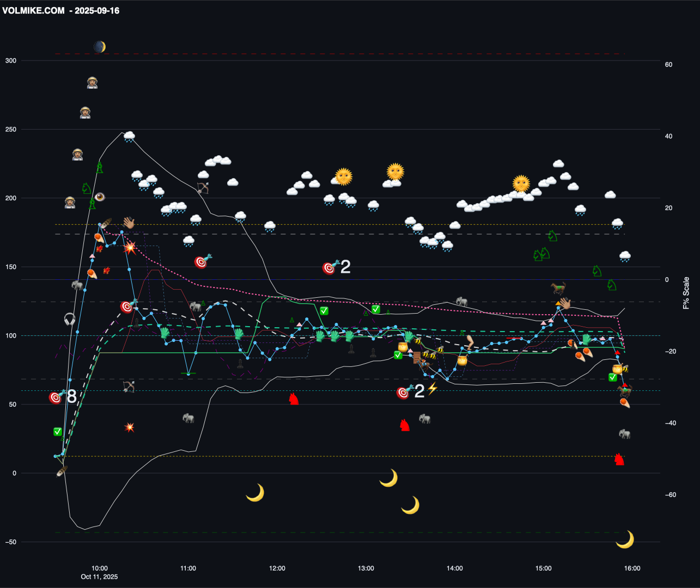Select the bow and arrow near the 60 level

click(129, 387)
